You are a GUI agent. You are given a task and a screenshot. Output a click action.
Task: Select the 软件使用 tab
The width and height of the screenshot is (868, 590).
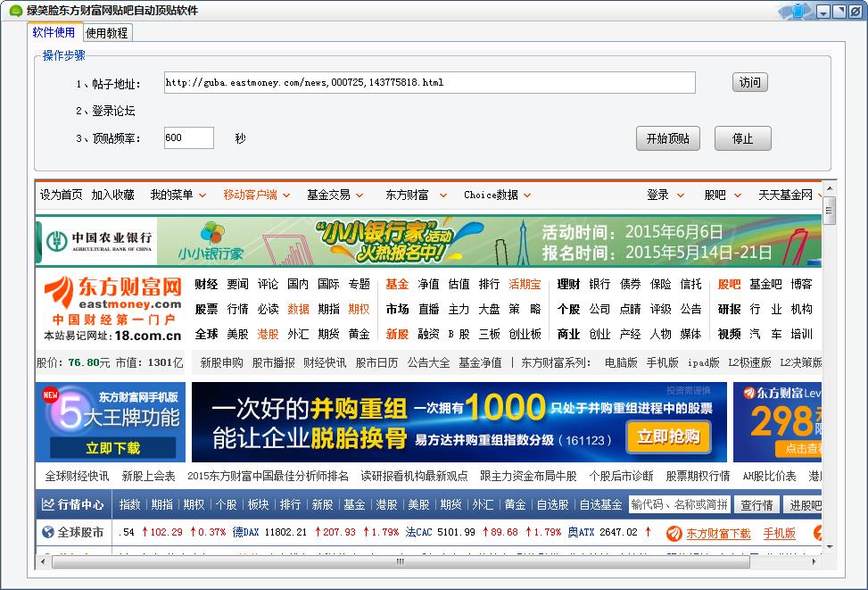tap(54, 33)
